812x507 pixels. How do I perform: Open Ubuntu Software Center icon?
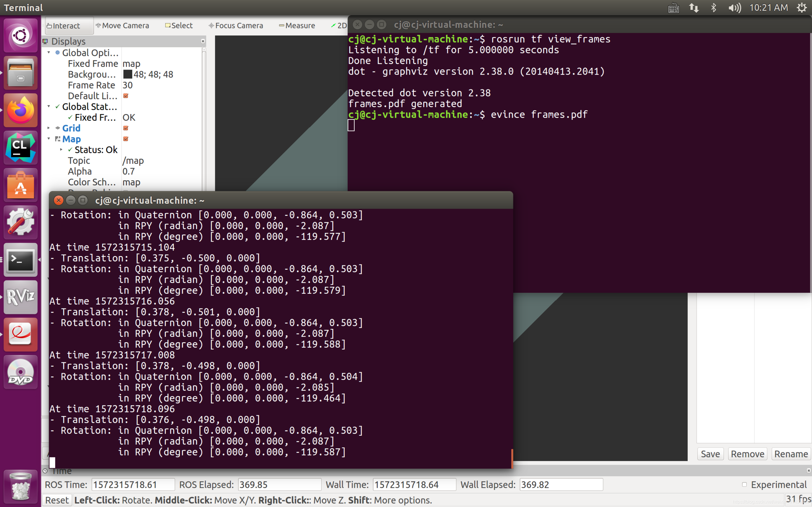[x=21, y=185]
